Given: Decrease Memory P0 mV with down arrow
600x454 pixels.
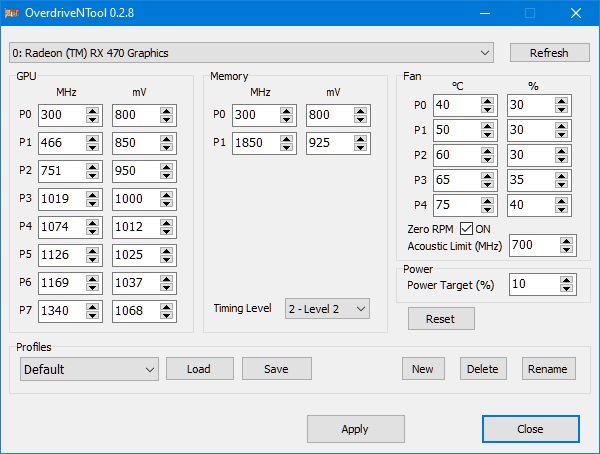Looking at the screenshot, I should [360, 119].
